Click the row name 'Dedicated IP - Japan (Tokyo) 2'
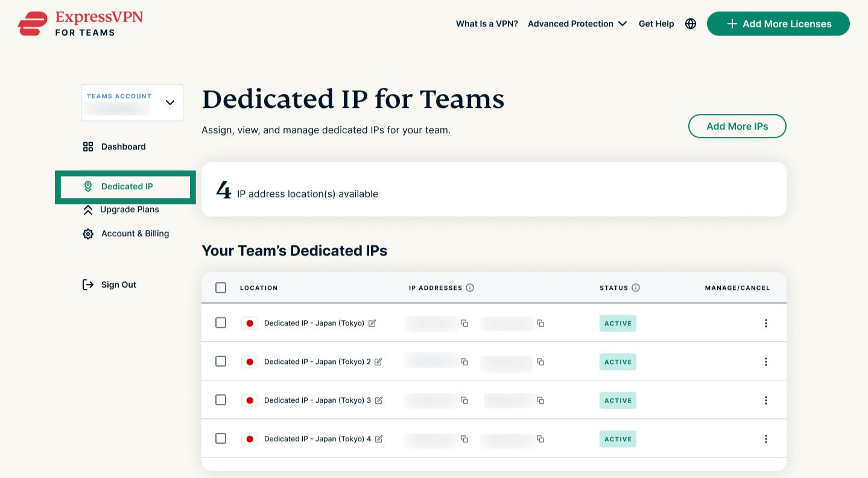 tap(317, 362)
